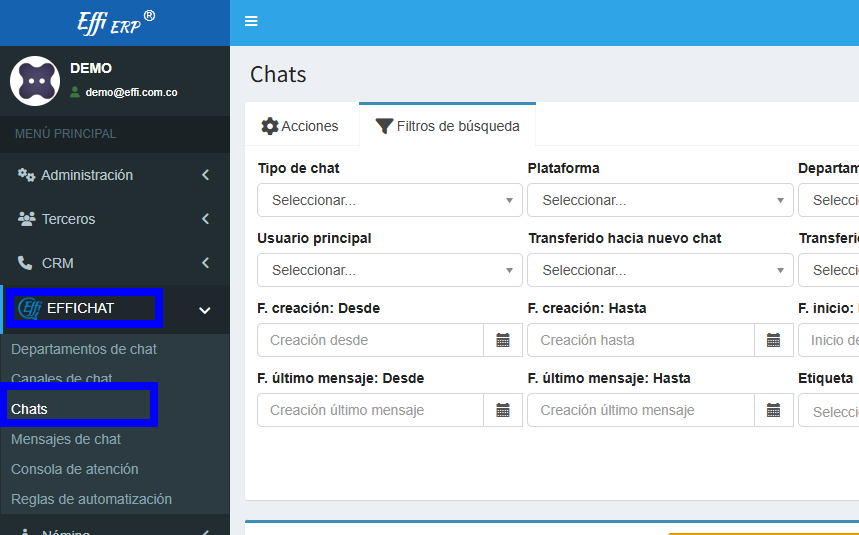Open calendar for F. último mensaje: Hasta
859x535 pixels.
pos(774,410)
